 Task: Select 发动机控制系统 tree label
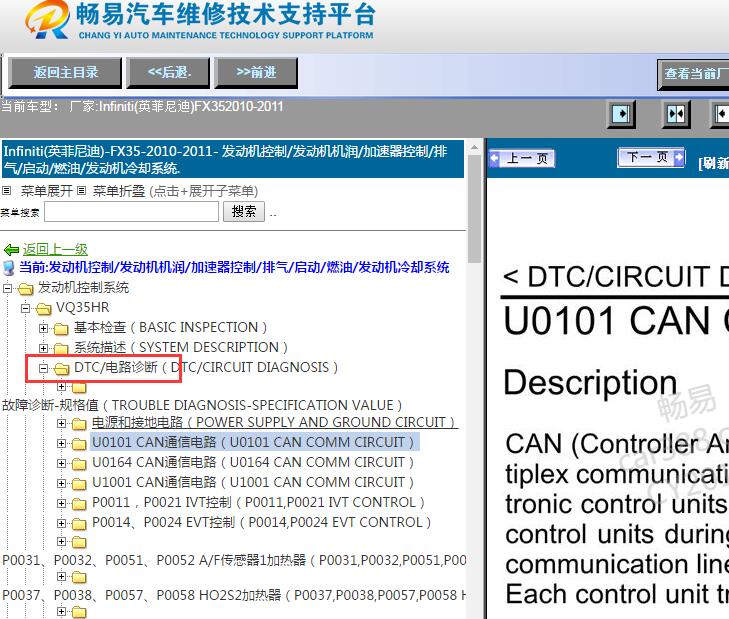point(83,287)
